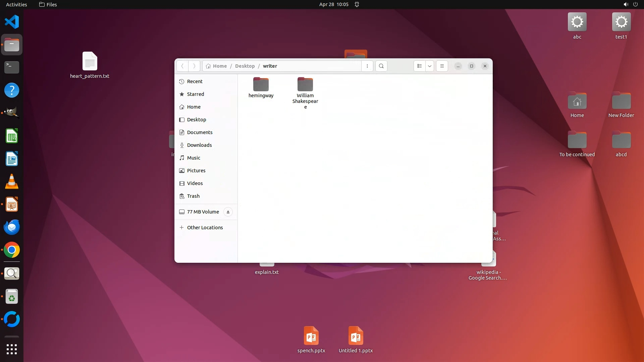Navigate to Desktop in the path bar

point(245,66)
